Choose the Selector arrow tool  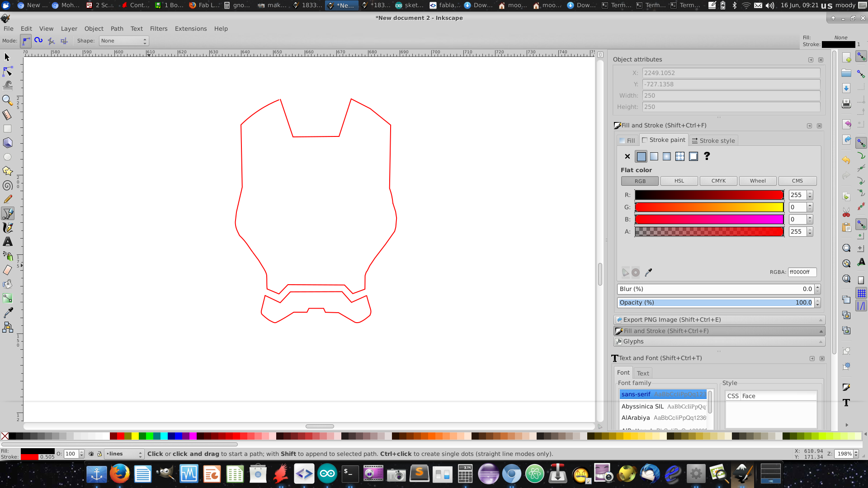[7, 57]
